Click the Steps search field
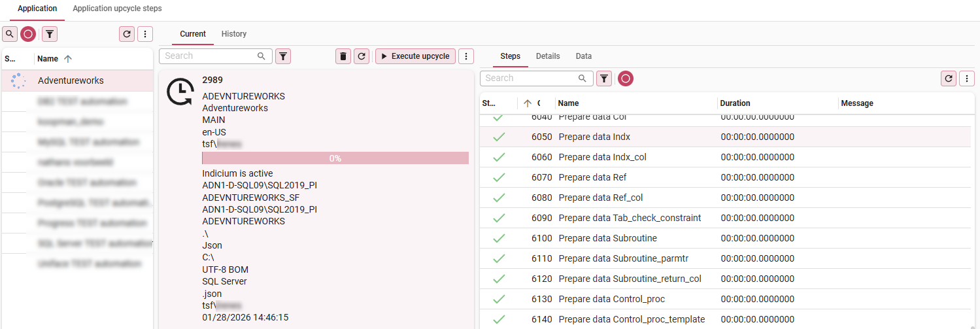Screen dimensions: 980x329 (x=530, y=78)
